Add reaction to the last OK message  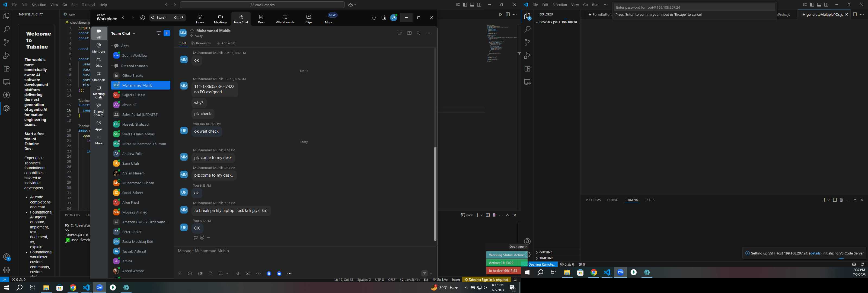point(202,238)
